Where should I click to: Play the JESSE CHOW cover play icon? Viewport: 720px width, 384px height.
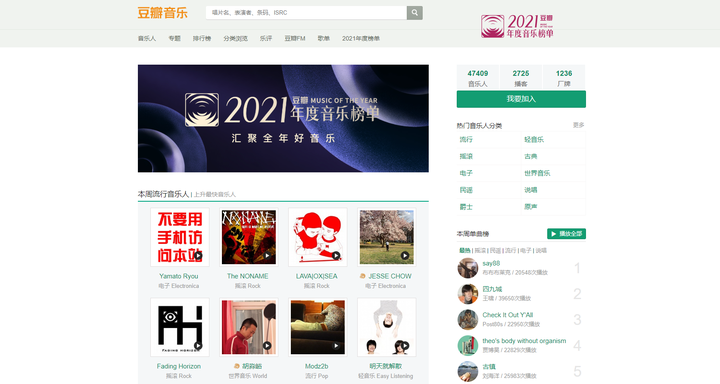click(x=405, y=256)
